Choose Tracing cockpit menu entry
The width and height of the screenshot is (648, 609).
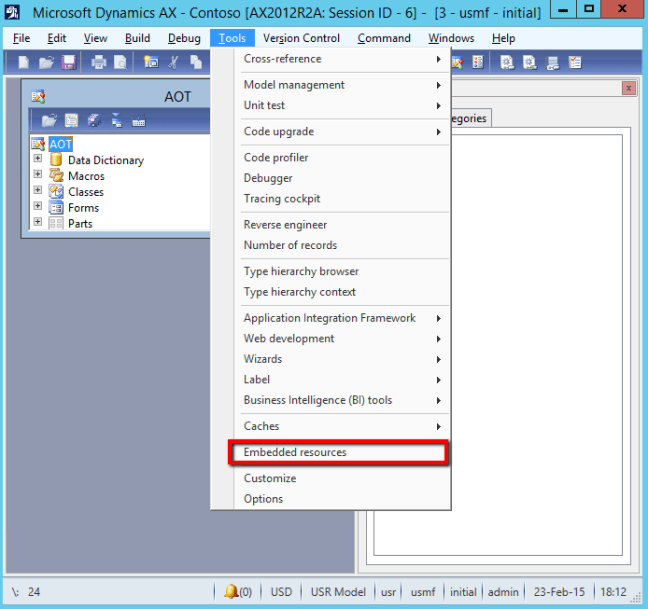point(342,199)
